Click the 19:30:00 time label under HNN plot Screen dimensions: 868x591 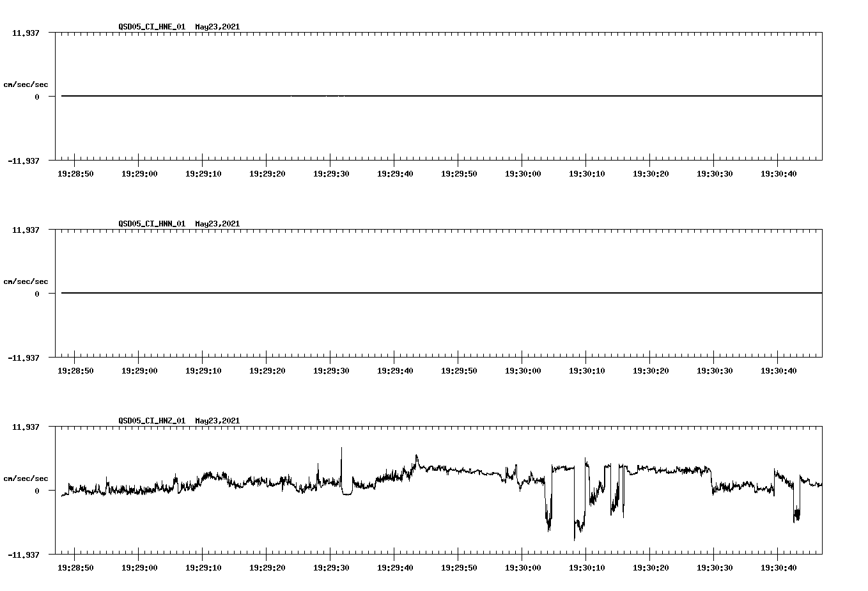[x=523, y=370]
